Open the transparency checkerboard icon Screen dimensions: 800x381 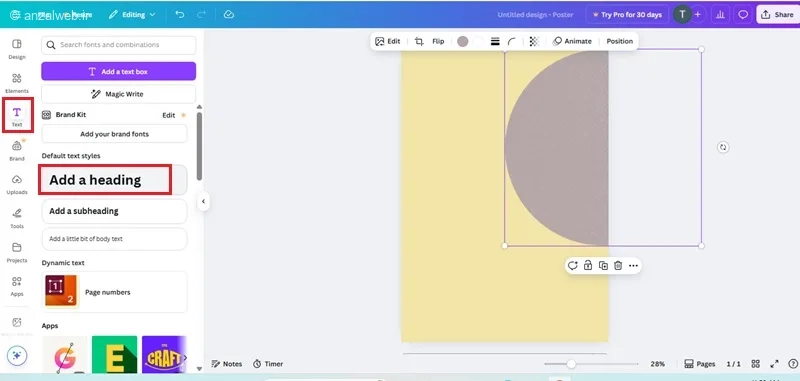pos(534,41)
